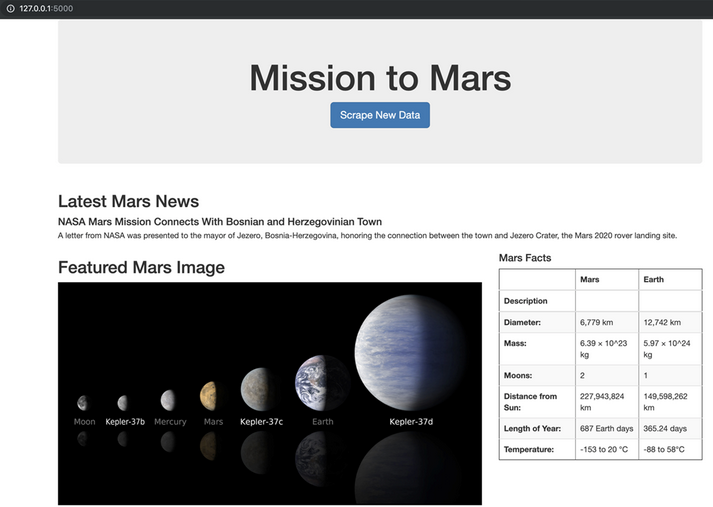This screenshot has width=713, height=507.
Task: Click the Length of Year: row label
Action: coord(537,428)
